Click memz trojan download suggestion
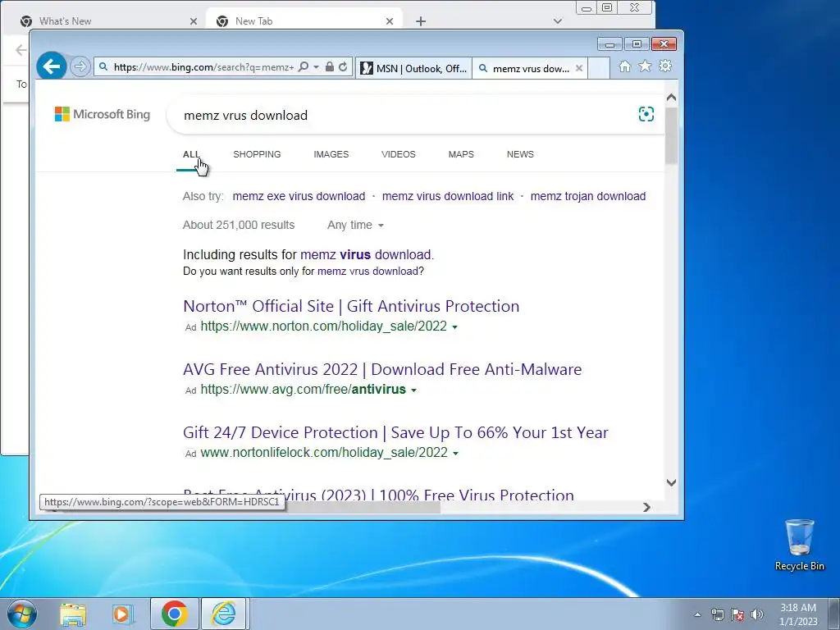840x630 pixels. 587,196
